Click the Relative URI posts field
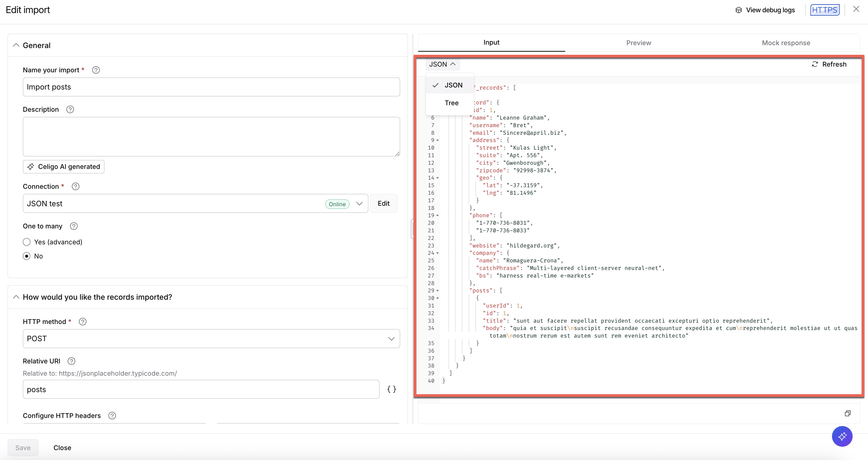Screen dimensions: 868x460 click(x=201, y=389)
